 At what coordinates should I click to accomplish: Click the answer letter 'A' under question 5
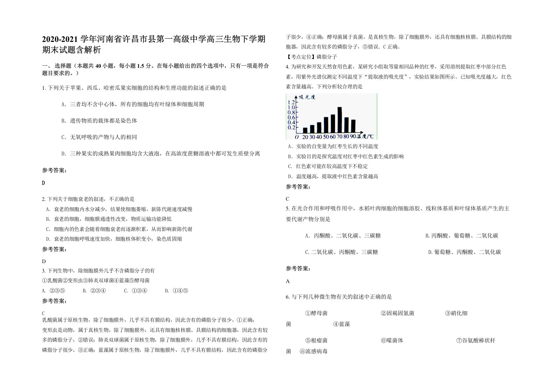288,281
